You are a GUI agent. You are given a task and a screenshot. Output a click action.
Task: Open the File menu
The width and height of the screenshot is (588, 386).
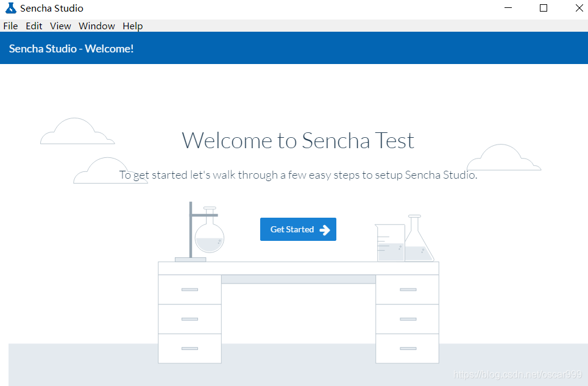pyautogui.click(x=10, y=26)
